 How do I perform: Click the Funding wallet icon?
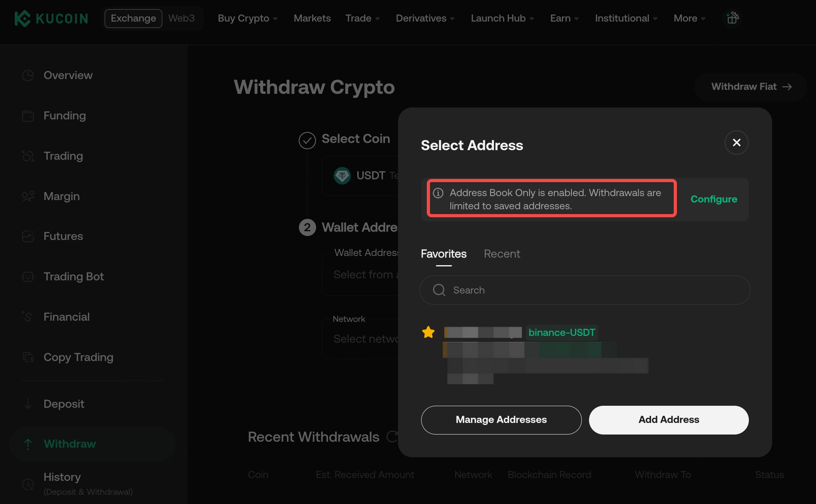click(28, 116)
